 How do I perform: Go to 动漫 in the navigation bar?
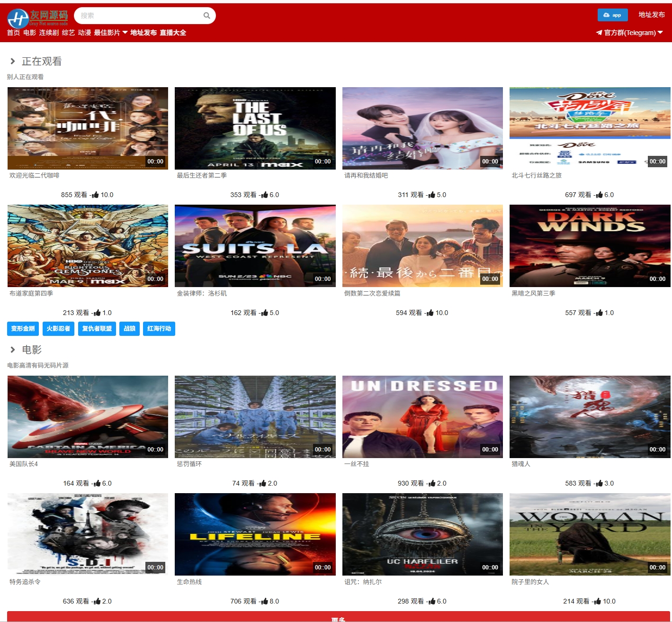click(84, 33)
